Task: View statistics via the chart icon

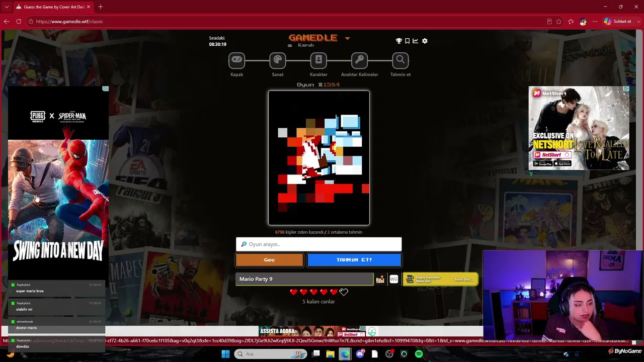Action: click(x=416, y=41)
